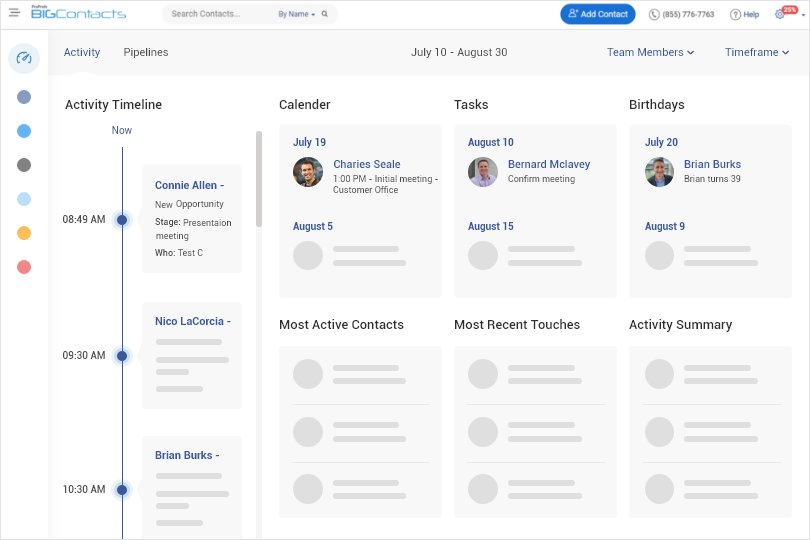Click the 08:49 AM timeline marker dot
The height and width of the screenshot is (540, 810).
click(122, 219)
